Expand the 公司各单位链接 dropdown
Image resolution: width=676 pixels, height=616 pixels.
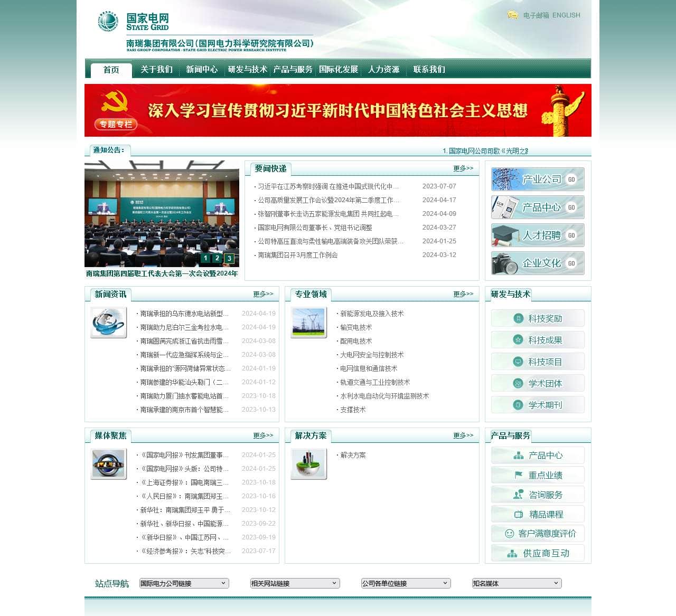[406, 583]
